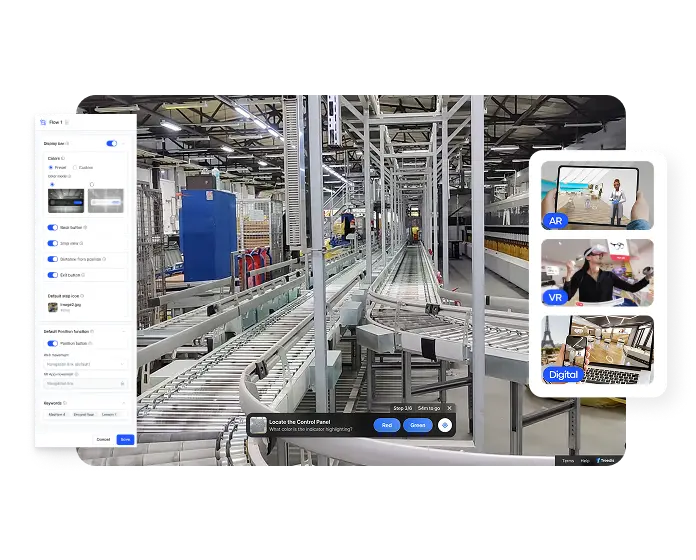Click the info icon next to Colors
The height and width of the screenshot is (560, 696).
pyautogui.click(x=63, y=158)
